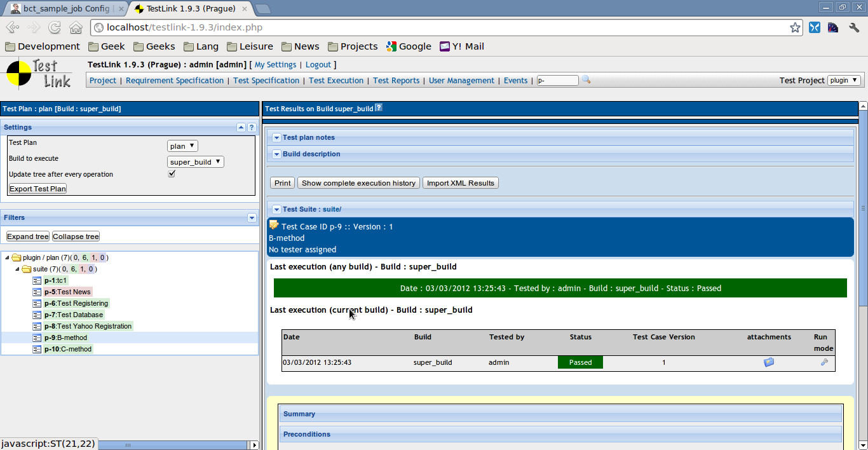Collapse the Filters panel
Image resolution: width=868 pixels, height=450 pixels.
coord(251,218)
